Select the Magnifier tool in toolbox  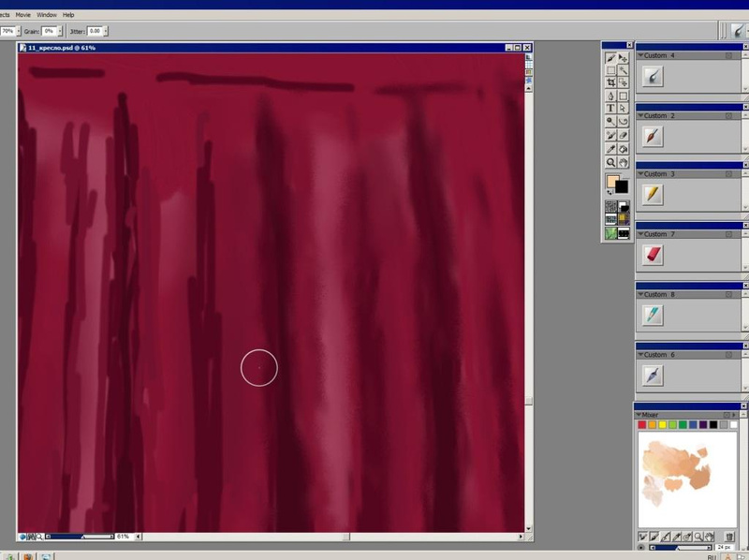click(610, 162)
